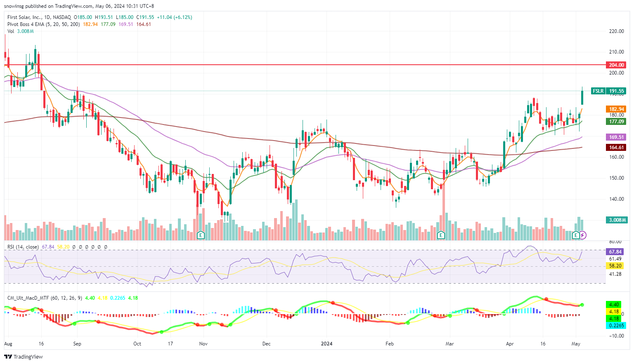Click the dark red 164.61 price-axis tag

(x=616, y=148)
